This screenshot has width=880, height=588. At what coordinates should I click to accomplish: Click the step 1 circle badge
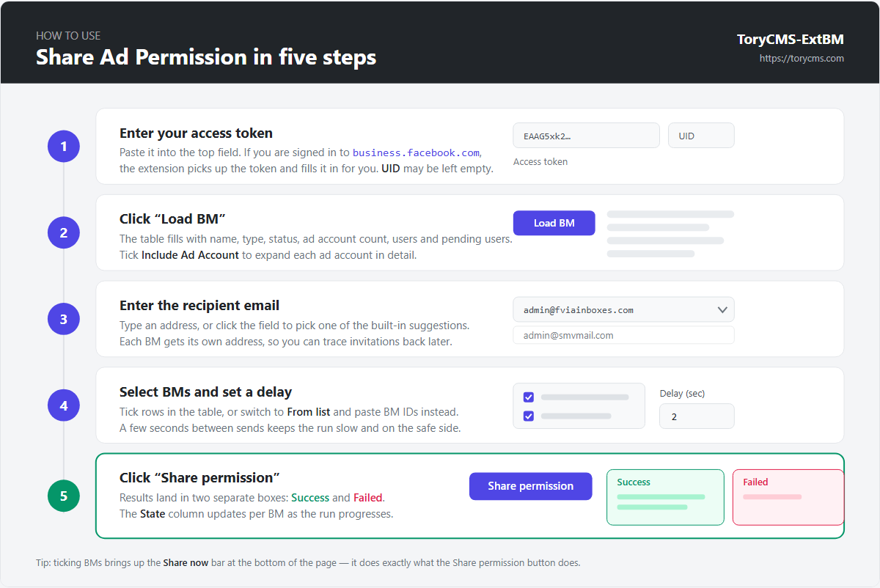[x=64, y=146]
